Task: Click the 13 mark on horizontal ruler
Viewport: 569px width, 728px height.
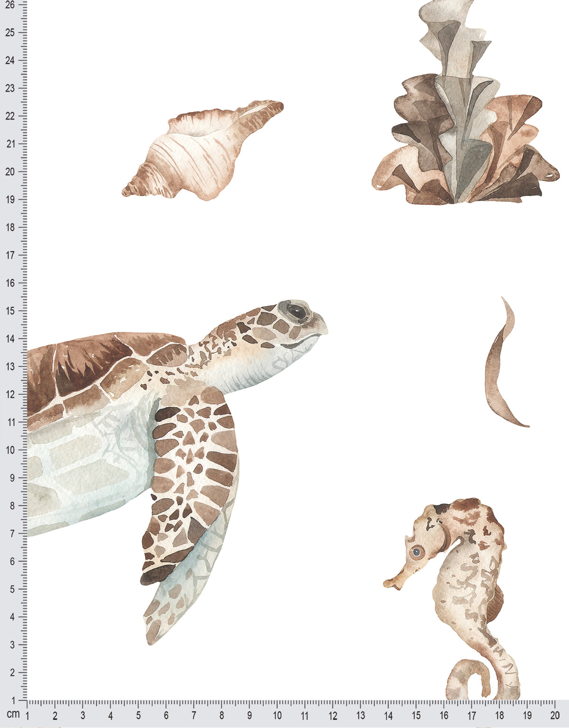Action: click(x=361, y=715)
